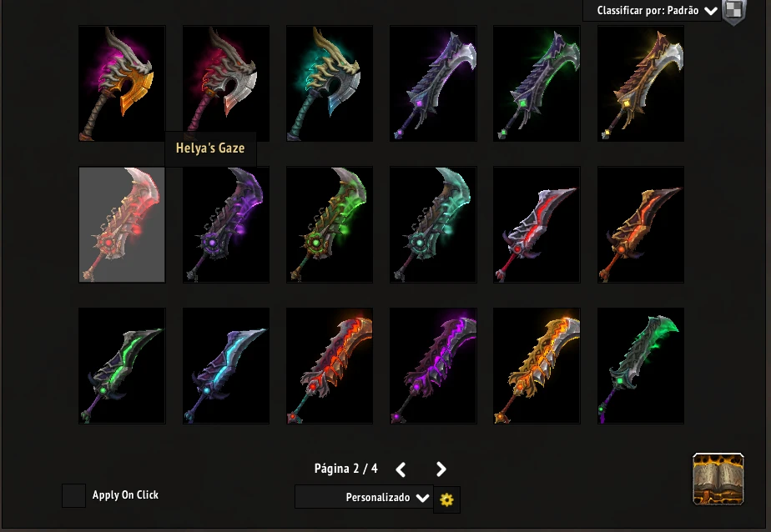771x532 pixels.
Task: Select the purple-gem serrated sword in top row
Action: (x=433, y=83)
